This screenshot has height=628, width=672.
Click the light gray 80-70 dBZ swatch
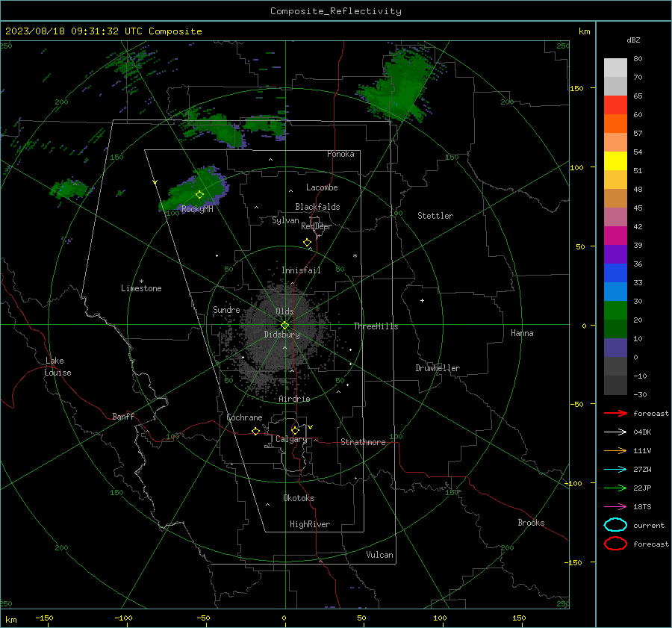(x=615, y=68)
